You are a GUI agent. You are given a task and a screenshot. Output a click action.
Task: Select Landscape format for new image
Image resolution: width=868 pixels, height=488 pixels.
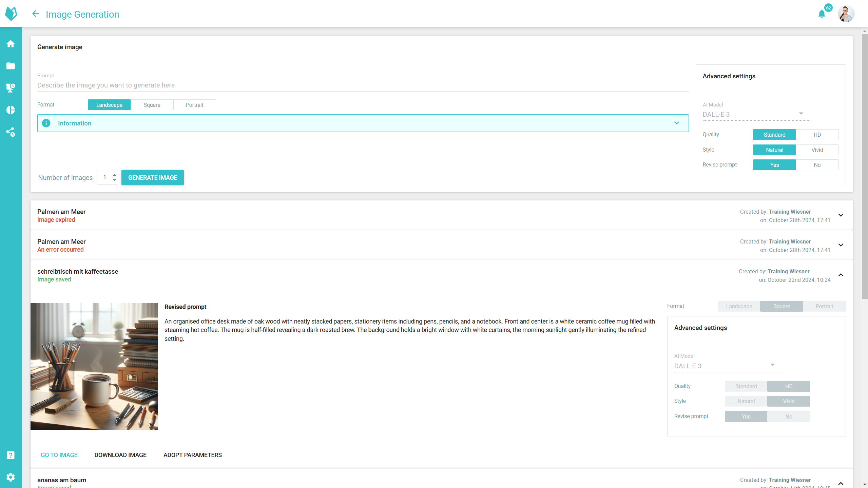click(x=109, y=105)
